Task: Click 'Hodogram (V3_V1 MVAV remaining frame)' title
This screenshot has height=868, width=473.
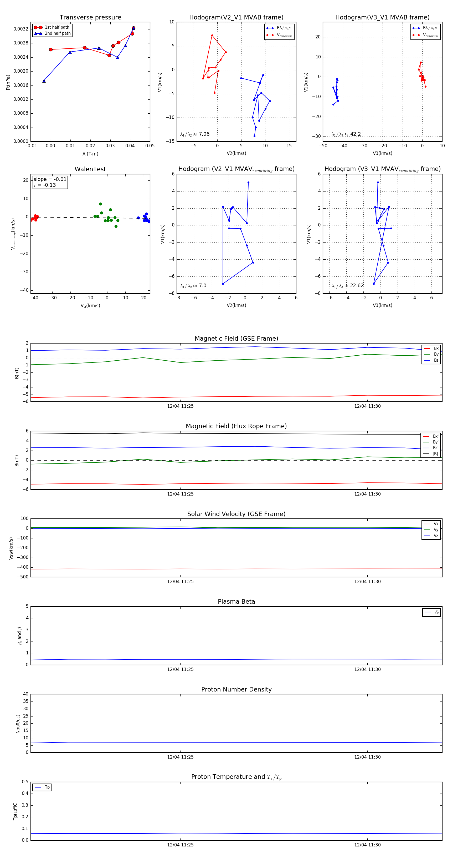Action: point(382,169)
